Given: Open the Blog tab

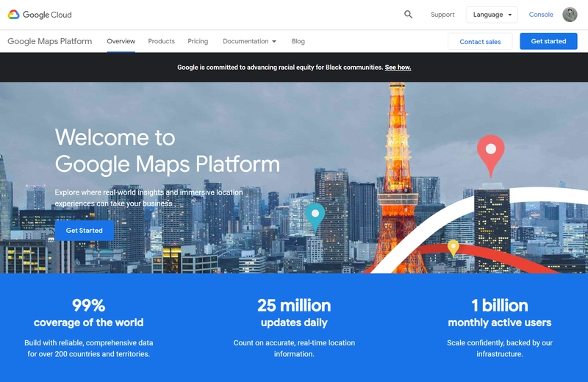Looking at the screenshot, I should pos(298,41).
